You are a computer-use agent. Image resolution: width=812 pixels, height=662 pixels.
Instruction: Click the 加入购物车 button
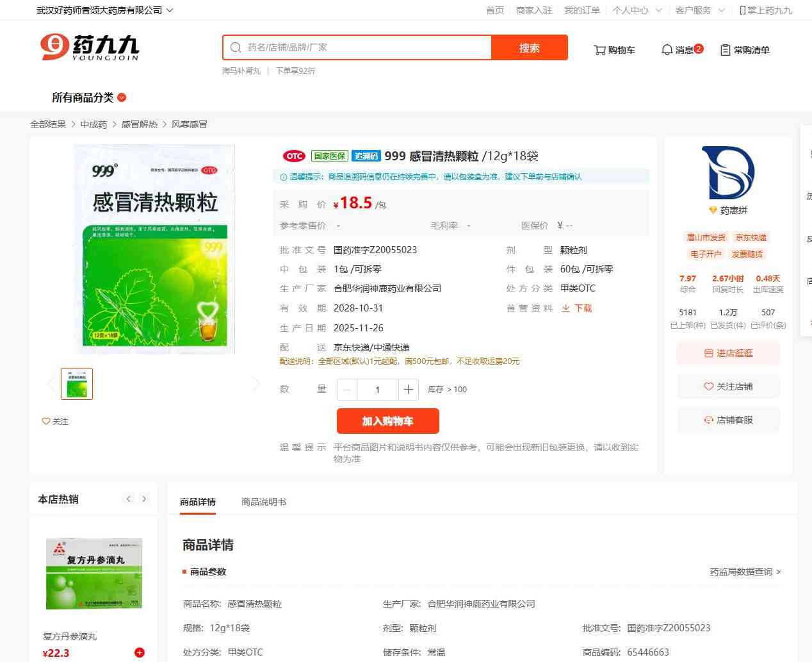(x=387, y=421)
